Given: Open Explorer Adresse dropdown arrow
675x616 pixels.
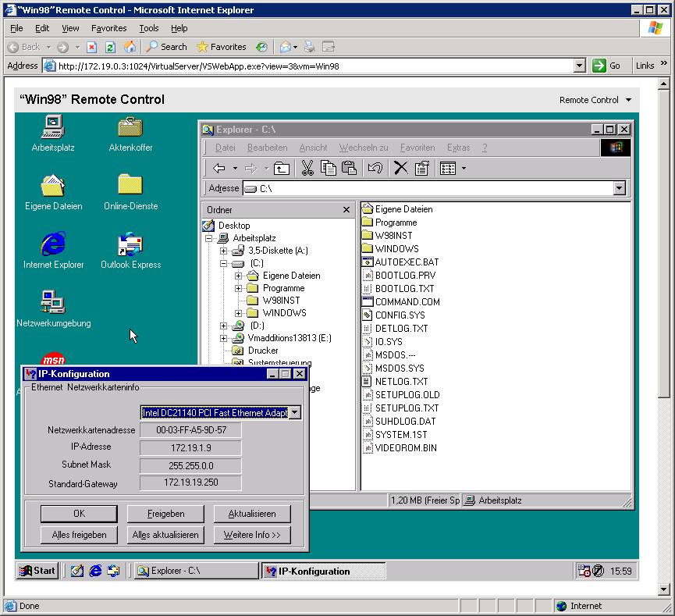Looking at the screenshot, I should coord(619,188).
